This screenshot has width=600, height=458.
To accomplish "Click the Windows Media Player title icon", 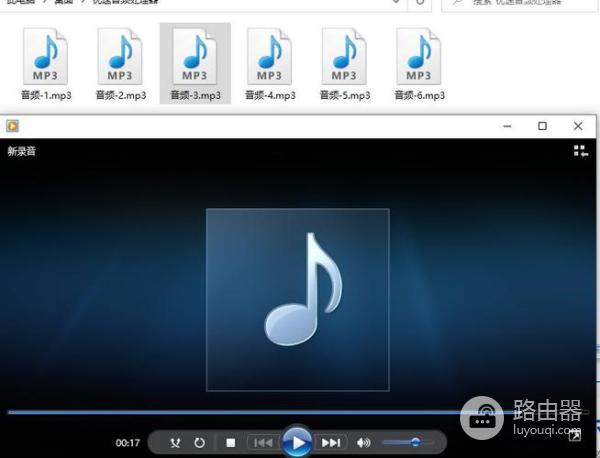I will [x=12, y=126].
